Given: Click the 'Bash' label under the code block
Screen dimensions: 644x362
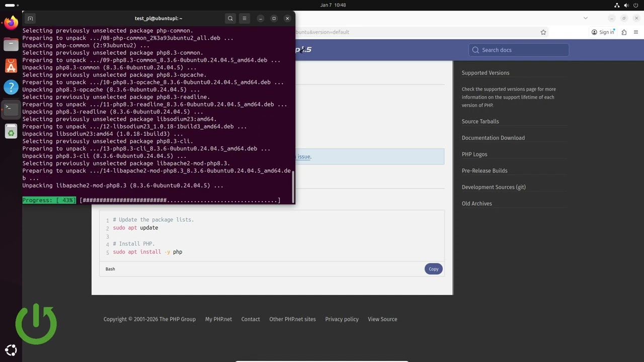Looking at the screenshot, I should point(110,269).
